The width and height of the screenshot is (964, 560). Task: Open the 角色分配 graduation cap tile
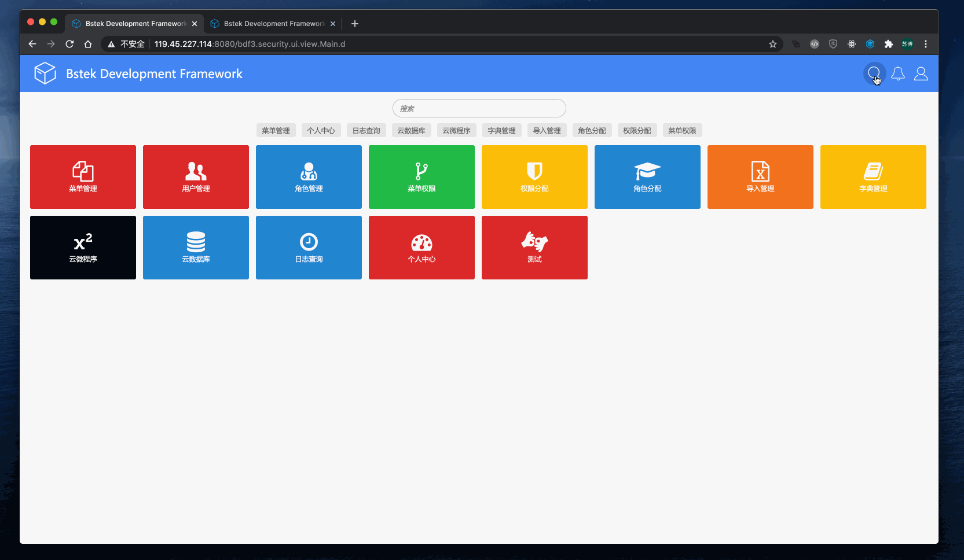pyautogui.click(x=647, y=177)
